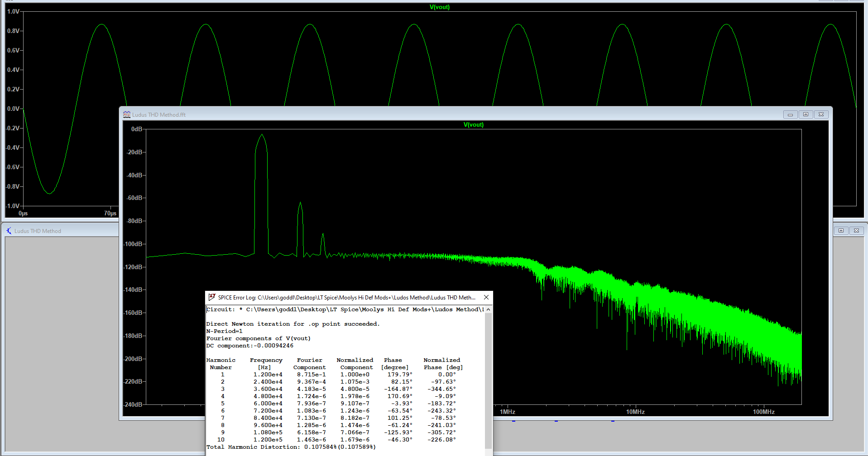Click the -100dB label on FFT vertical axis
Screen dimensions: 868x456
coord(134,244)
